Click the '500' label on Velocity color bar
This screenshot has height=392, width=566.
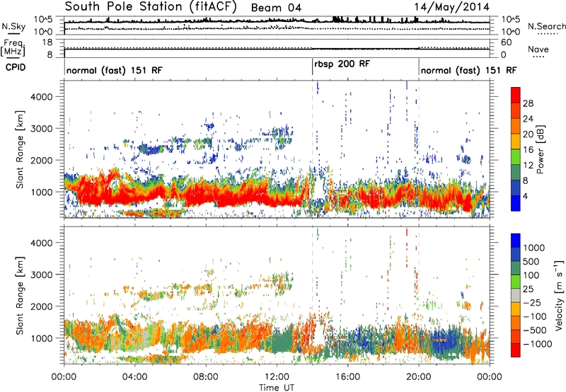click(533, 261)
